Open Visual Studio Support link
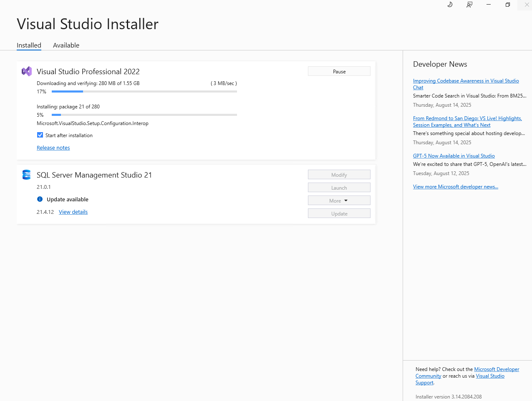Image resolution: width=532 pixels, height=401 pixels. (490, 376)
